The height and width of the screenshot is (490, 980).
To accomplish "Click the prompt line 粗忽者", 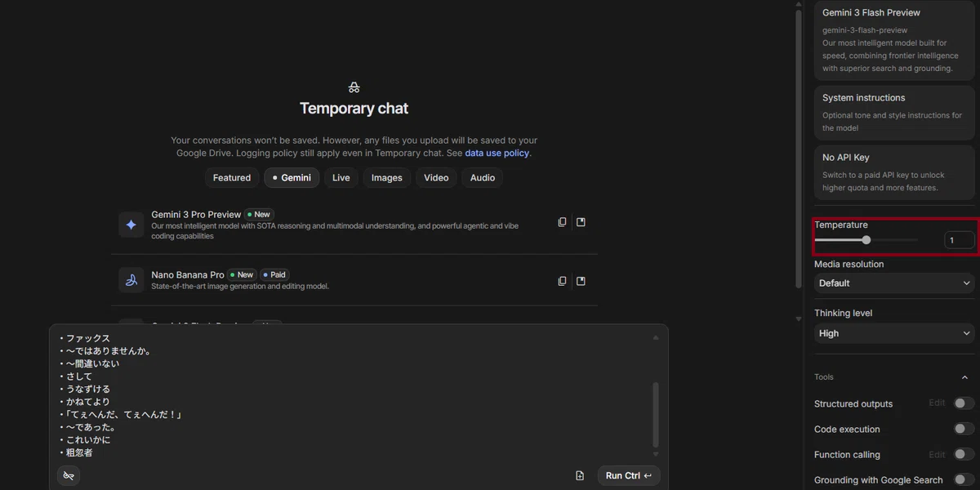I will (x=78, y=452).
